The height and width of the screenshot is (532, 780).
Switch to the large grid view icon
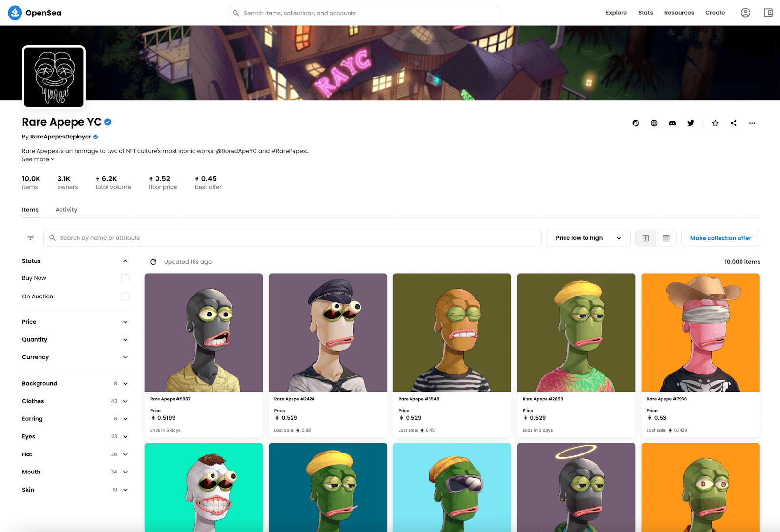[x=645, y=238]
